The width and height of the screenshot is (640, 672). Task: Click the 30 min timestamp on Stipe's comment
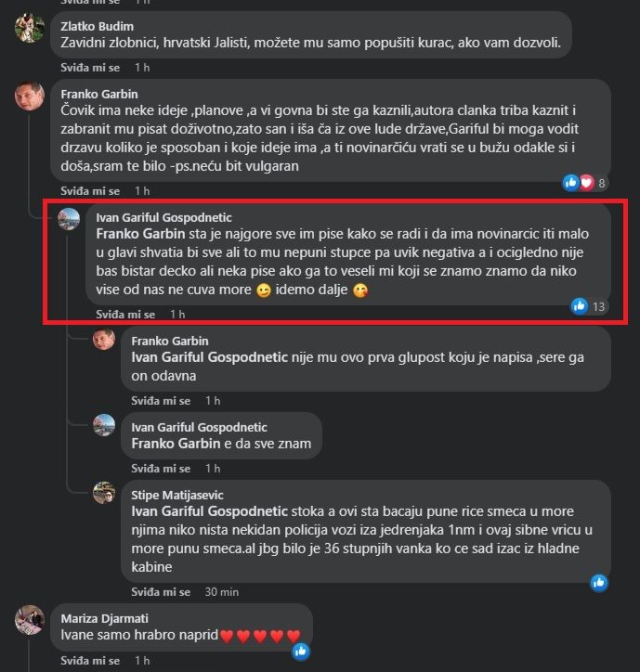[x=221, y=592]
